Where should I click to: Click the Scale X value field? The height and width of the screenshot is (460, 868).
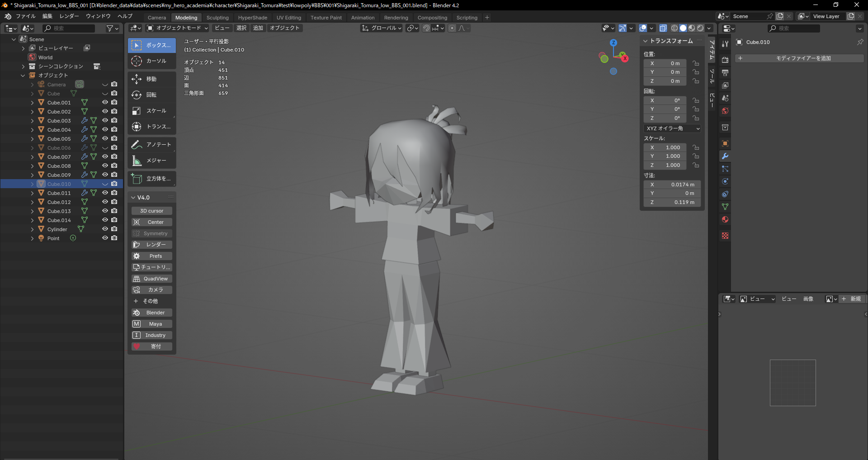click(x=665, y=147)
